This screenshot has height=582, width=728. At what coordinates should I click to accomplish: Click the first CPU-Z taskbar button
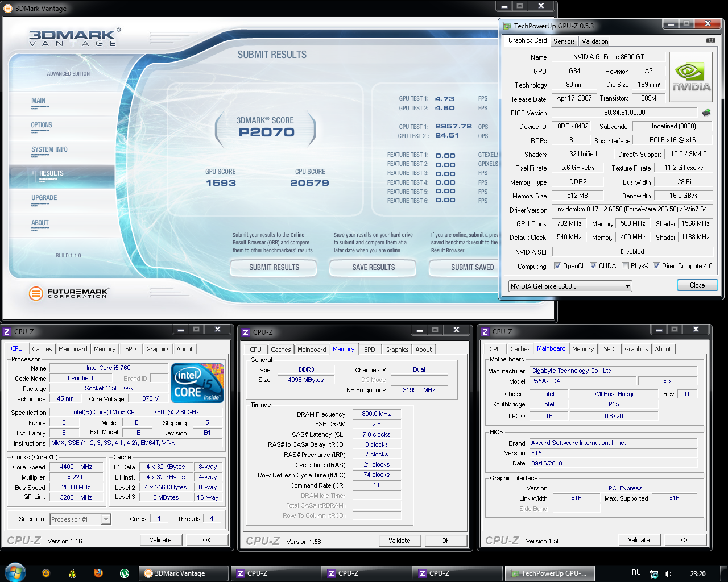pyautogui.click(x=275, y=573)
